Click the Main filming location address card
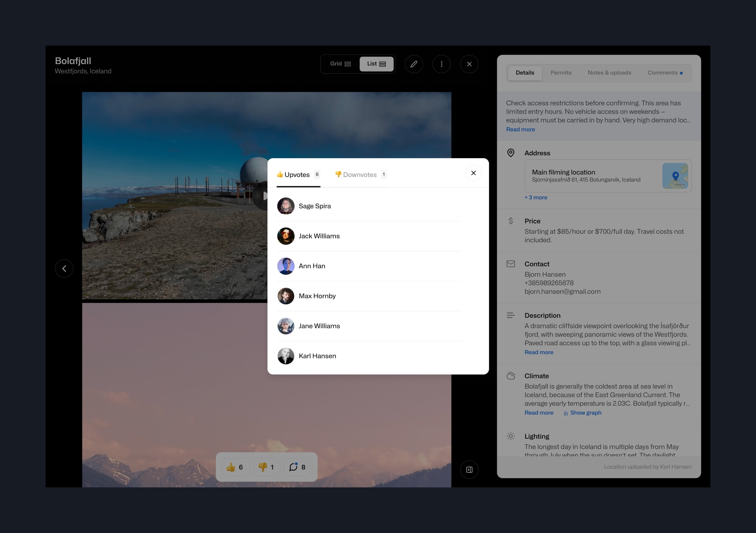756x533 pixels. (608, 176)
